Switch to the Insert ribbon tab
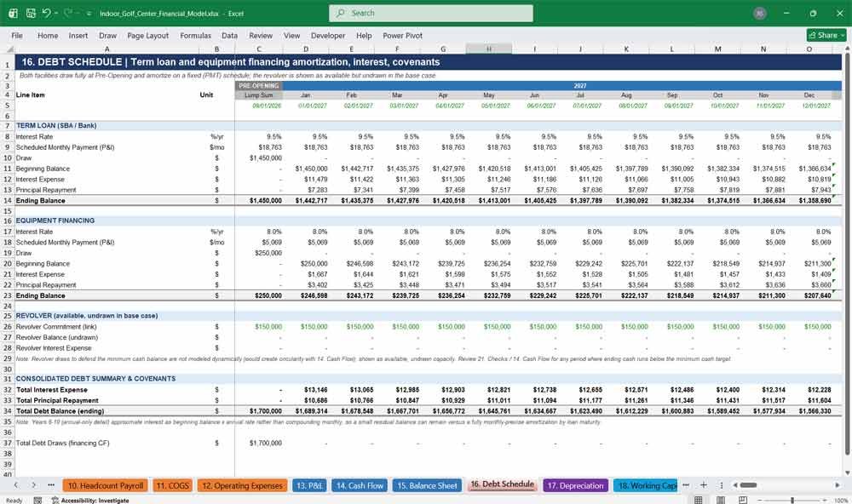852x504 pixels. point(78,35)
